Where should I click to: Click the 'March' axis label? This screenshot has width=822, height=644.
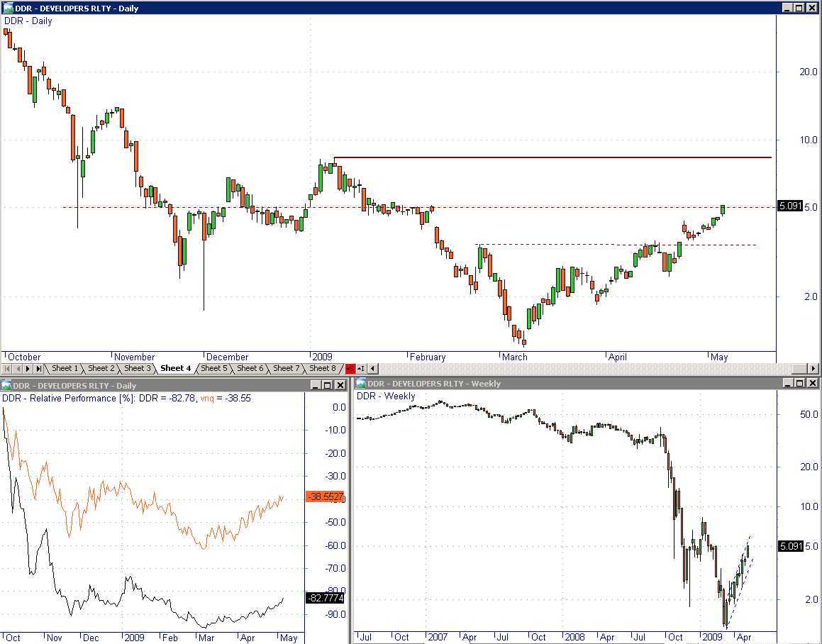pyautogui.click(x=514, y=357)
